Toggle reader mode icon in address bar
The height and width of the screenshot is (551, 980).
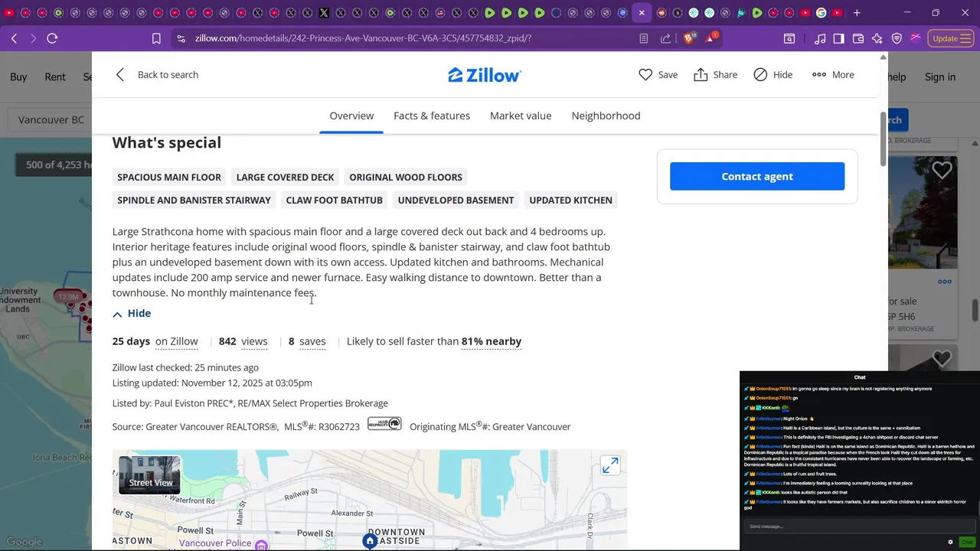[x=644, y=38]
